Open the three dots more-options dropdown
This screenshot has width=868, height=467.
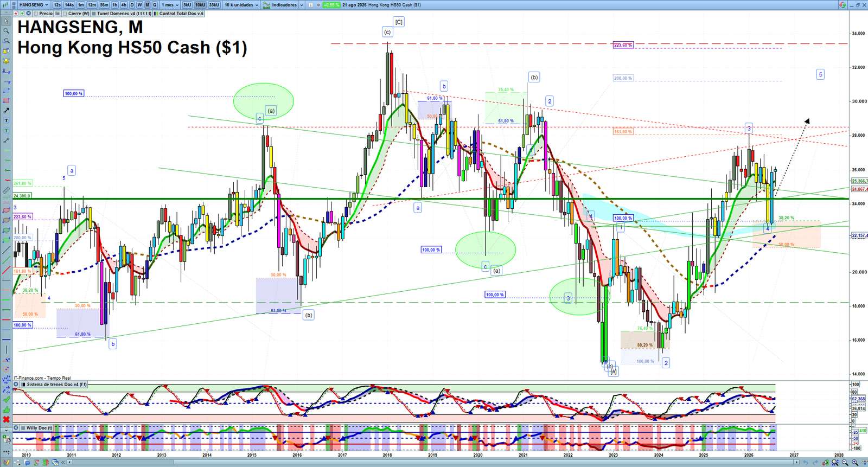(6, 452)
